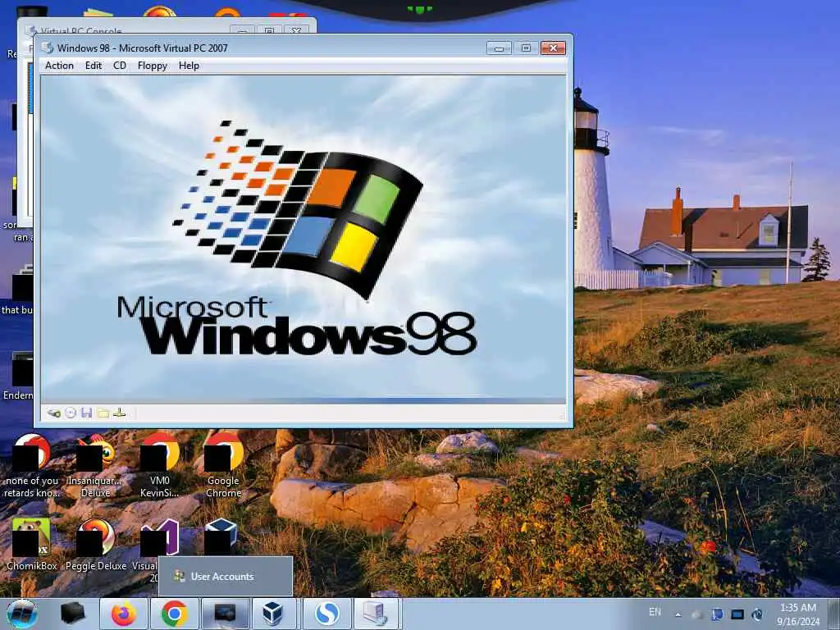Image resolution: width=840 pixels, height=630 pixels.
Task: Open the Edit menu in Virtual PC
Action: tap(94, 66)
